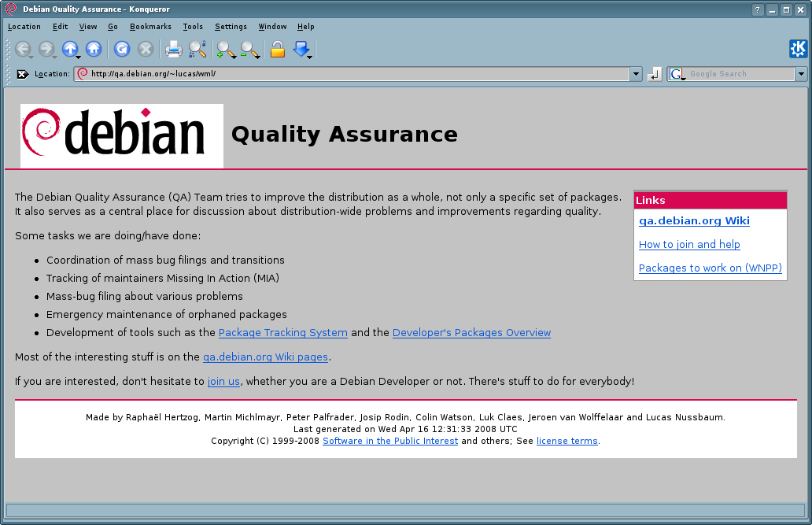
Task: Click 'Last generated on Wed Apr 16' footer line
Action: (405, 429)
